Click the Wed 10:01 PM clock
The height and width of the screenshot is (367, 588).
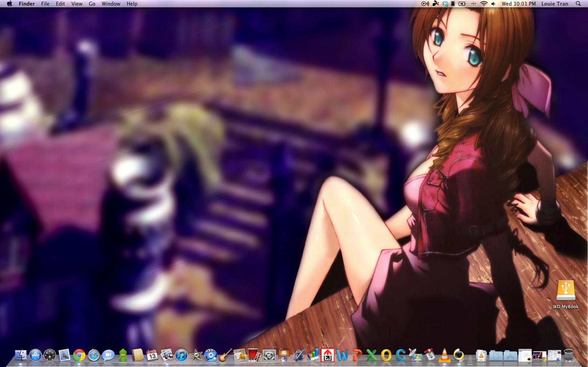(519, 4)
